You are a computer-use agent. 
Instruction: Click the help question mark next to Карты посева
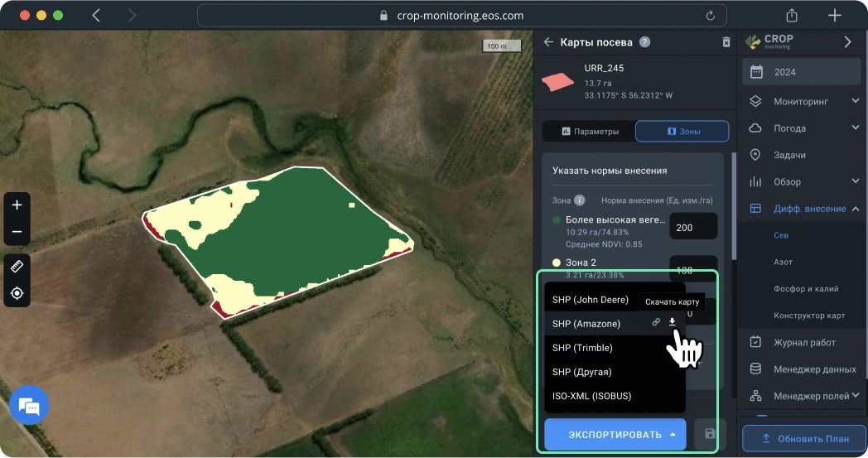tap(645, 42)
